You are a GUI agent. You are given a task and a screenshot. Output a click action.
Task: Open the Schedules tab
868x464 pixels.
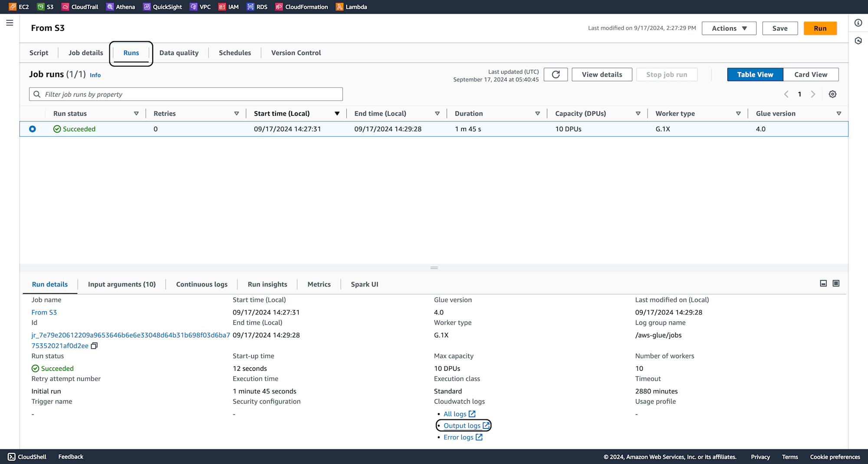click(x=235, y=53)
